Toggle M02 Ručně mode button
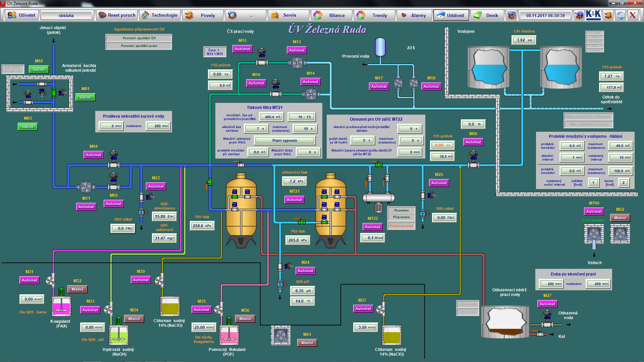Image resolution: width=644 pixels, height=362 pixels. coord(39,69)
